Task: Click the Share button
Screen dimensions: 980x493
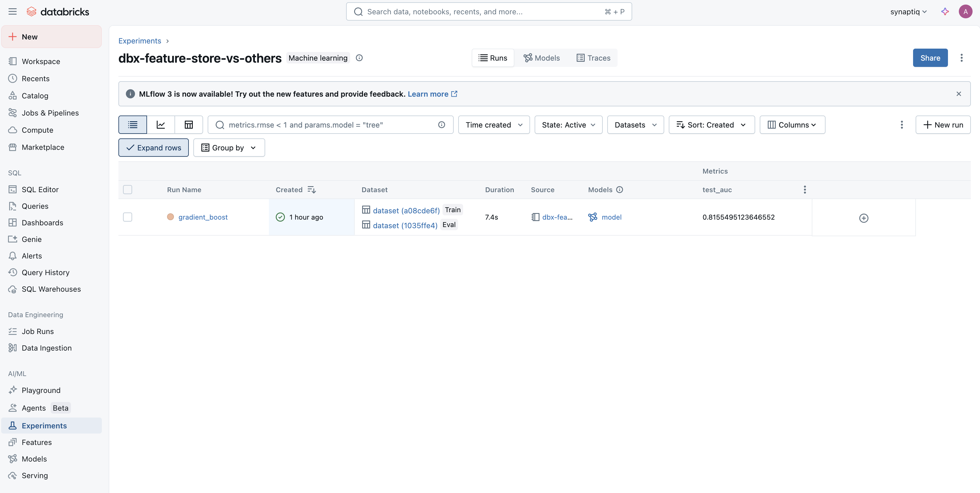Action: pos(930,58)
